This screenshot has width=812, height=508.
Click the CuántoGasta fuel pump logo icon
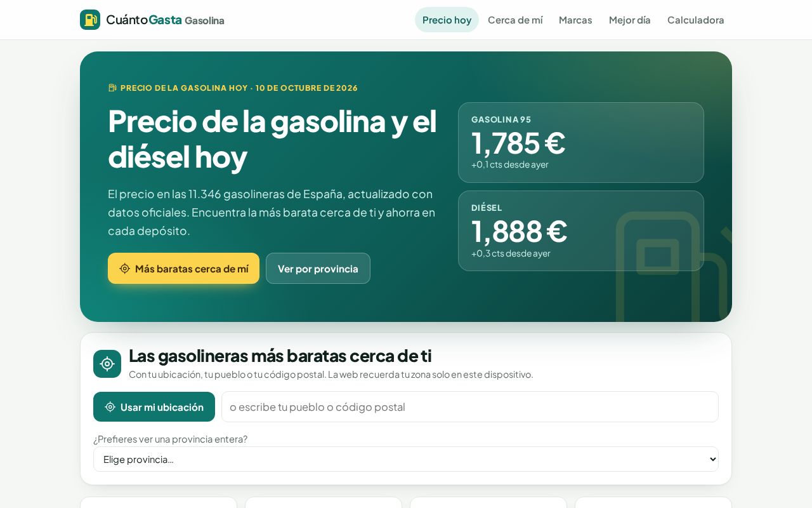coord(90,20)
